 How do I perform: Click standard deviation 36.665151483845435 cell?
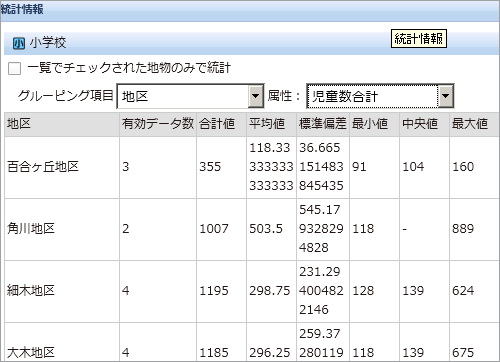(323, 167)
